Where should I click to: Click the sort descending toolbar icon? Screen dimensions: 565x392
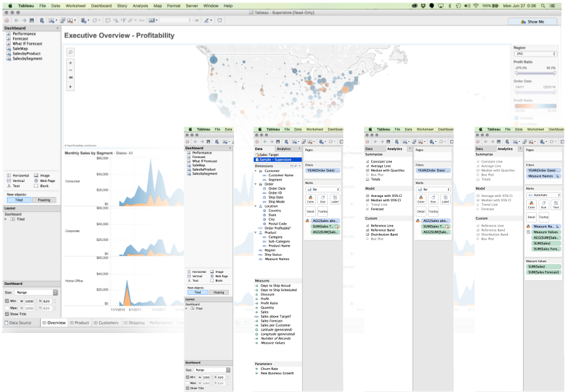tap(124, 21)
